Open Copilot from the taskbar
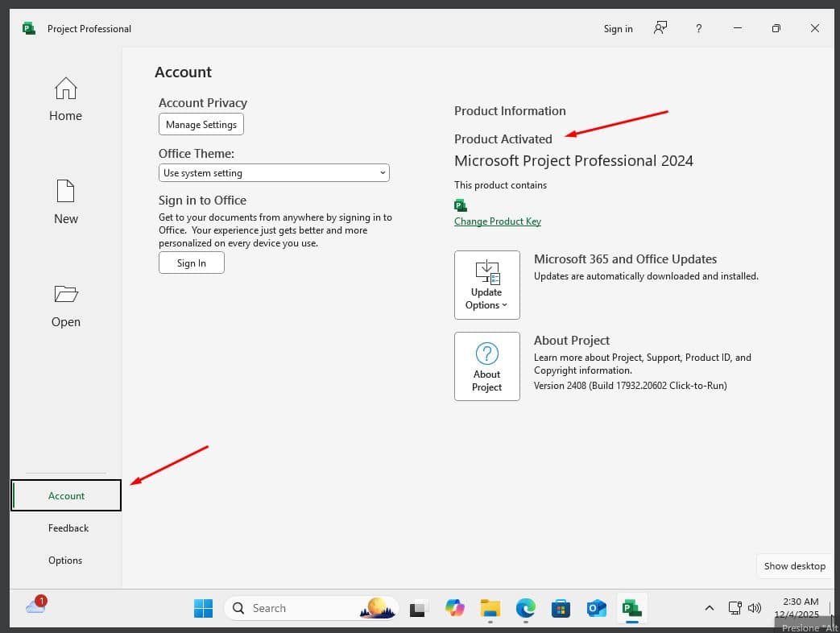This screenshot has width=840, height=633. point(455,608)
